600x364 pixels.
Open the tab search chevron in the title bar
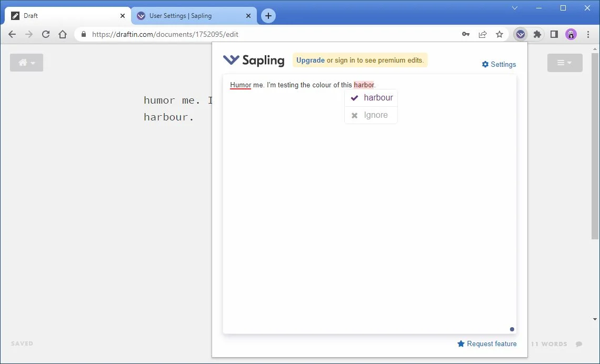click(x=515, y=8)
